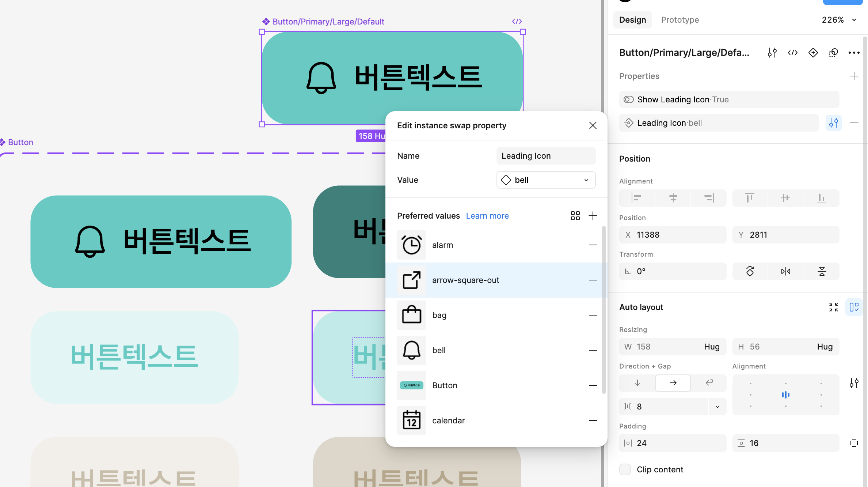Image resolution: width=868 pixels, height=487 pixels.
Task: Select the calendar preferred value thumbnail
Action: [411, 420]
